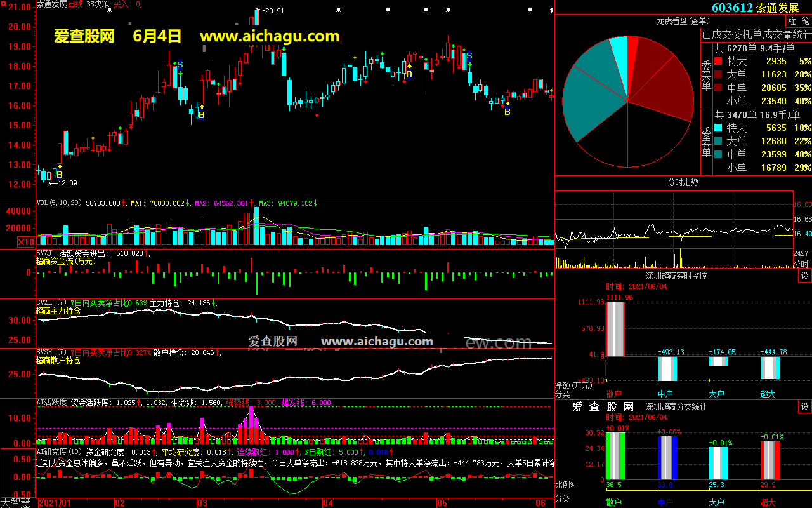This screenshot has height=508, width=812.
Task: Select the B buy marker at start of March
Action: 201,115
